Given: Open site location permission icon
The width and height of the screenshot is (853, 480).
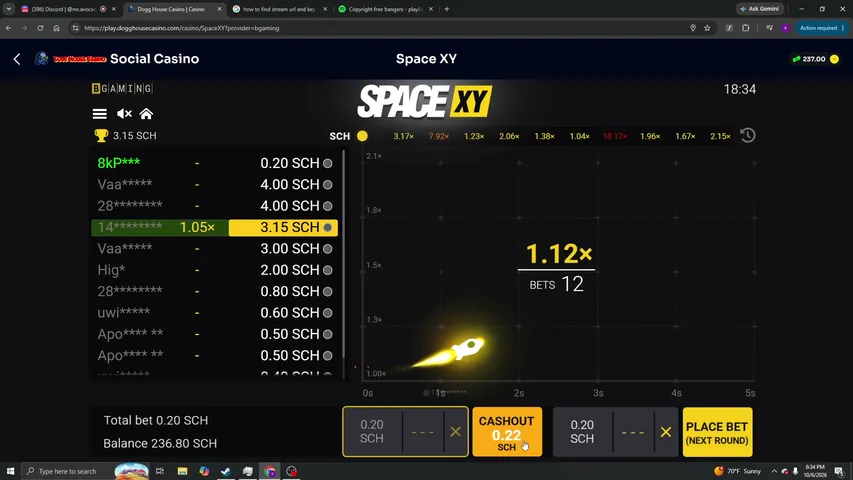Looking at the screenshot, I should 693,28.
